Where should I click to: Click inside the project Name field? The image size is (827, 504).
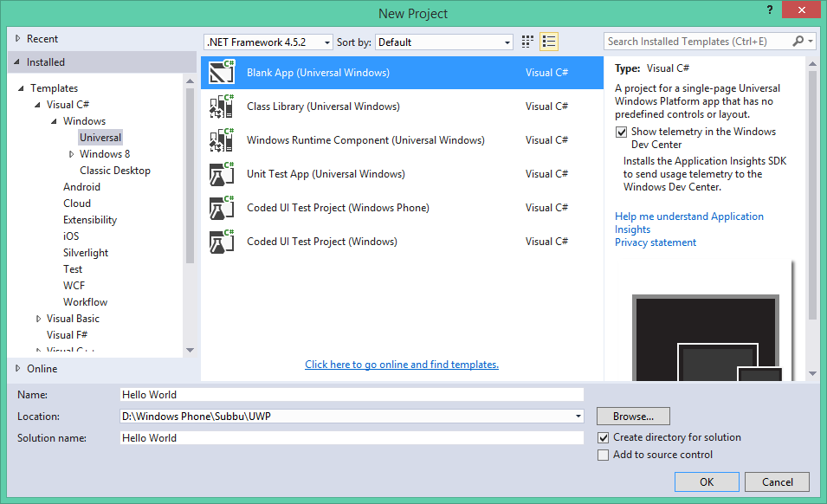346,394
